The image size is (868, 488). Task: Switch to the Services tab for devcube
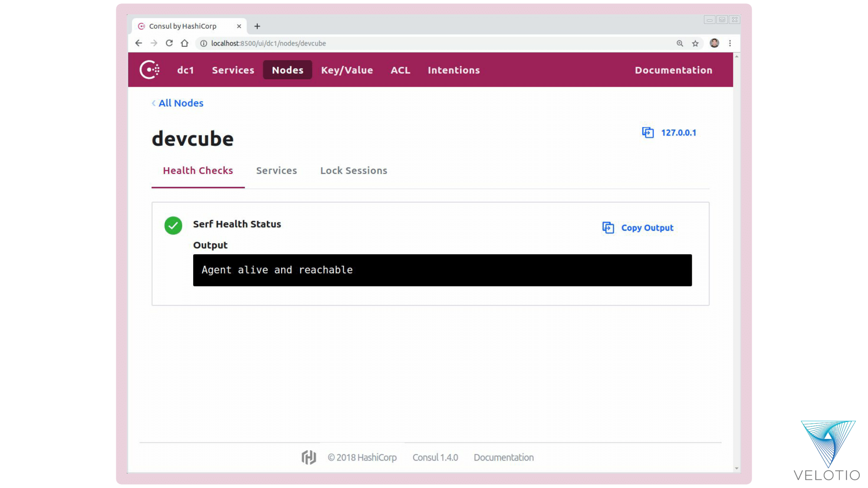pos(276,170)
